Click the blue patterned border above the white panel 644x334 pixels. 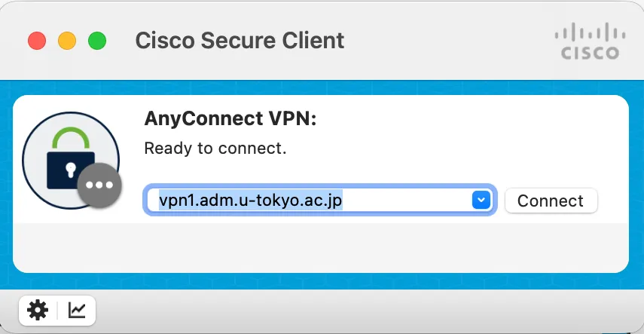pos(320,87)
